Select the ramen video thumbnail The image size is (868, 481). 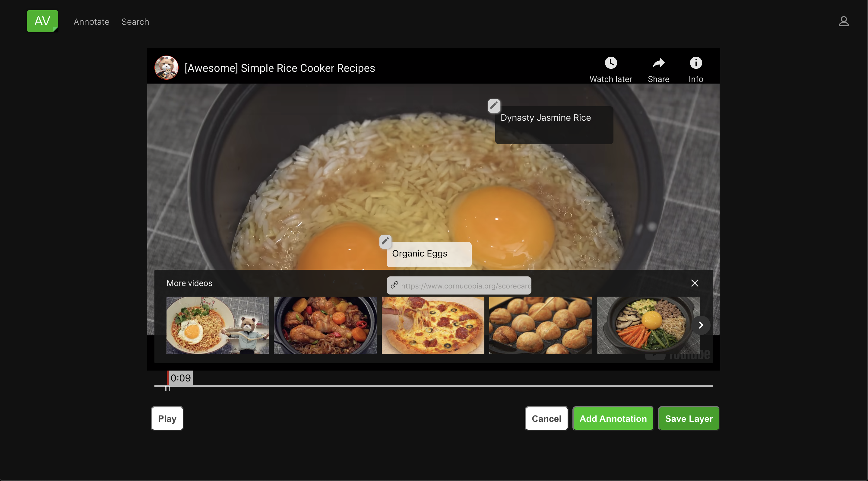coord(217,325)
